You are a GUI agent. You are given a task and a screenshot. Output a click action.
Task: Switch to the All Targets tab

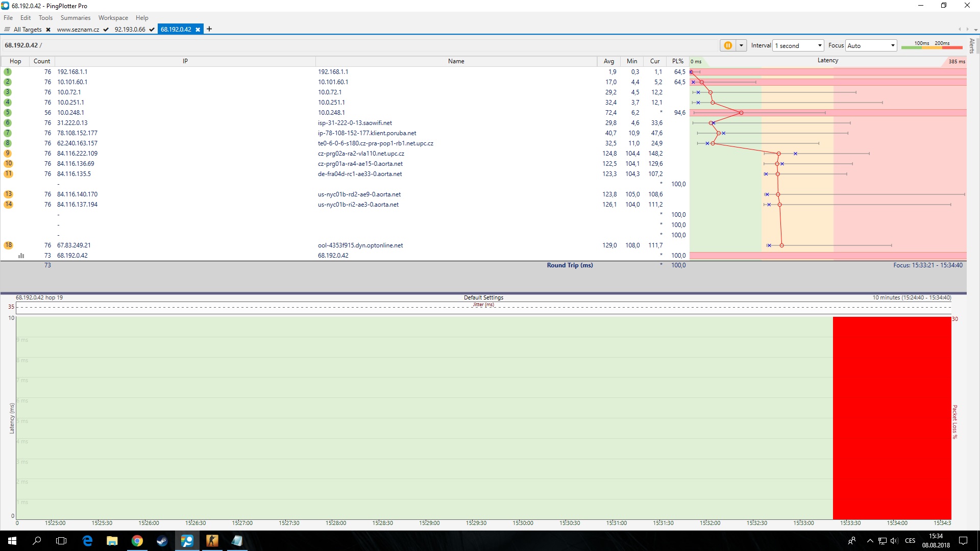tap(27, 30)
